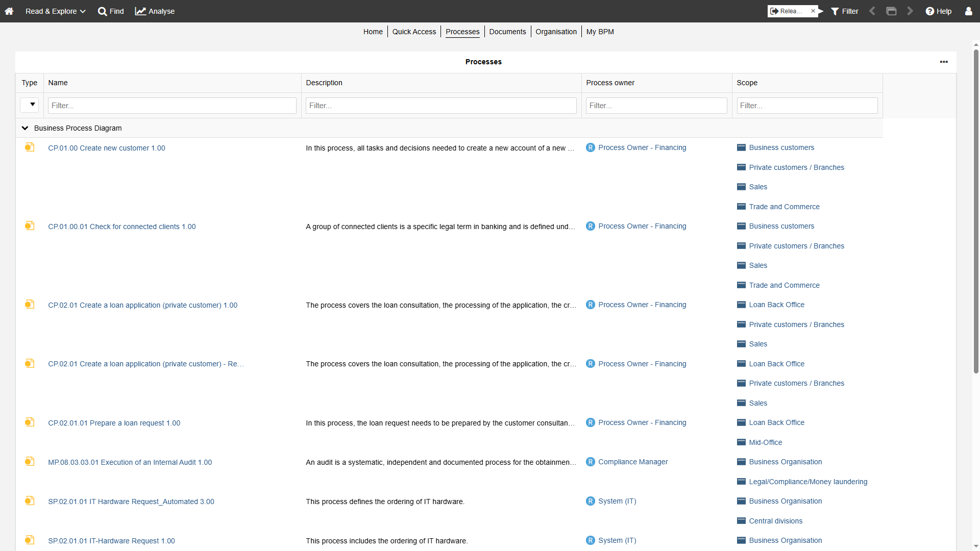Focus the Name filter field
980x551 pixels.
click(172, 106)
